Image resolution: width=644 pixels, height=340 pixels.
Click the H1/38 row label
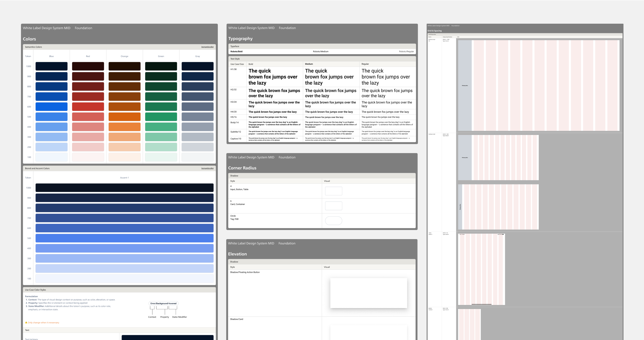tap(234, 69)
